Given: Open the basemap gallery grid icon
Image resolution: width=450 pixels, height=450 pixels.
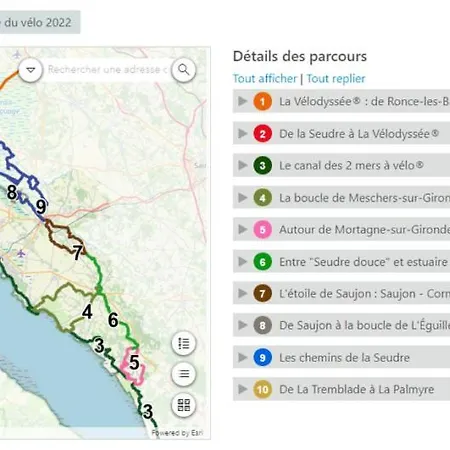Looking at the screenshot, I should [x=184, y=405].
